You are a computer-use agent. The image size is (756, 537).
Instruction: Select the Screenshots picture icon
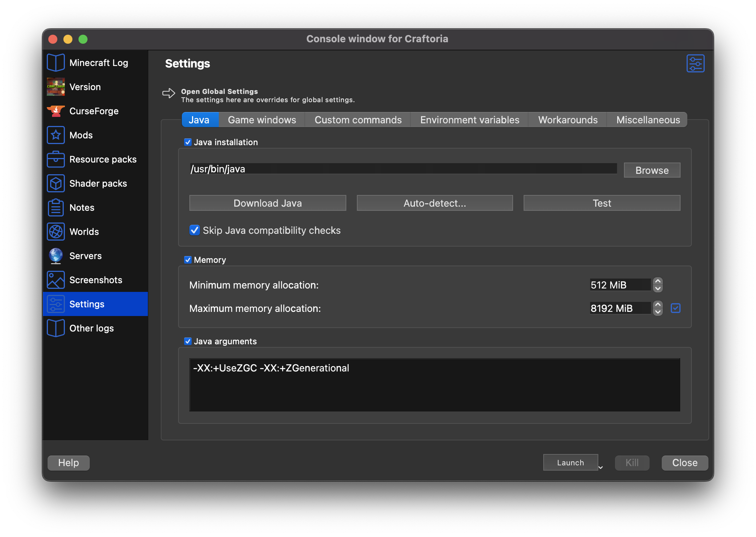[x=56, y=280]
